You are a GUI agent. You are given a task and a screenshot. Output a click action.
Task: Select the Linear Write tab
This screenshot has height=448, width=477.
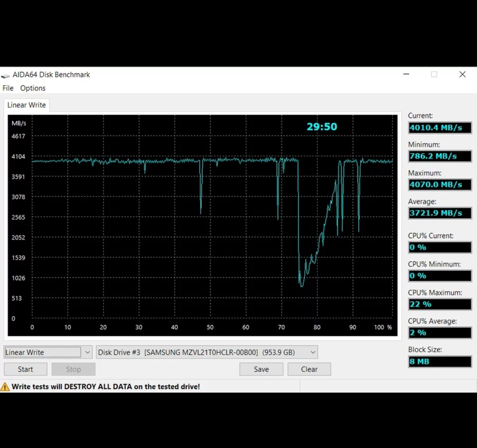pyautogui.click(x=27, y=105)
